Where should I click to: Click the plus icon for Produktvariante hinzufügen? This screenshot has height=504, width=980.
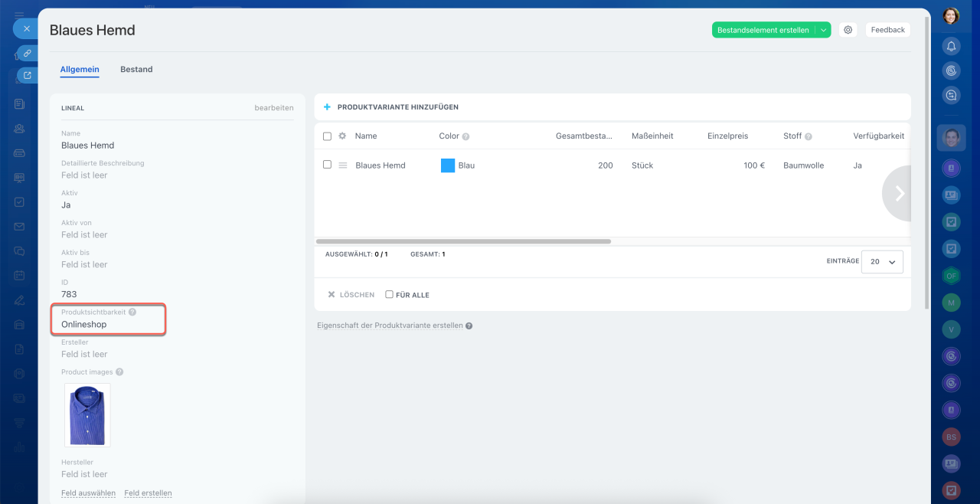click(327, 107)
